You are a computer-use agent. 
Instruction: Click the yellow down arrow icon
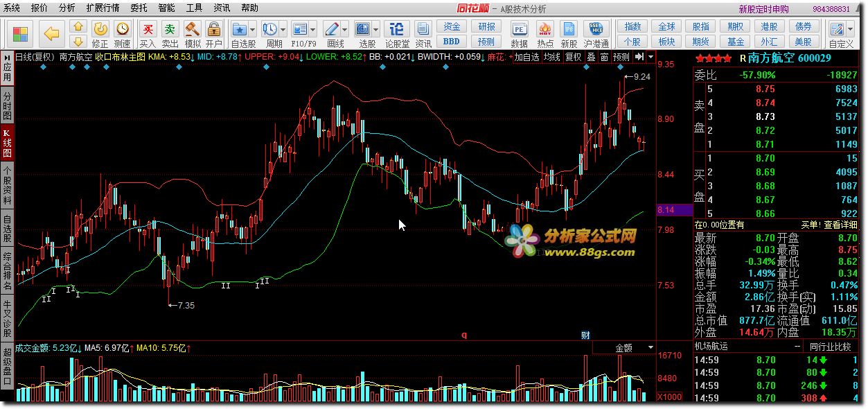(79, 41)
